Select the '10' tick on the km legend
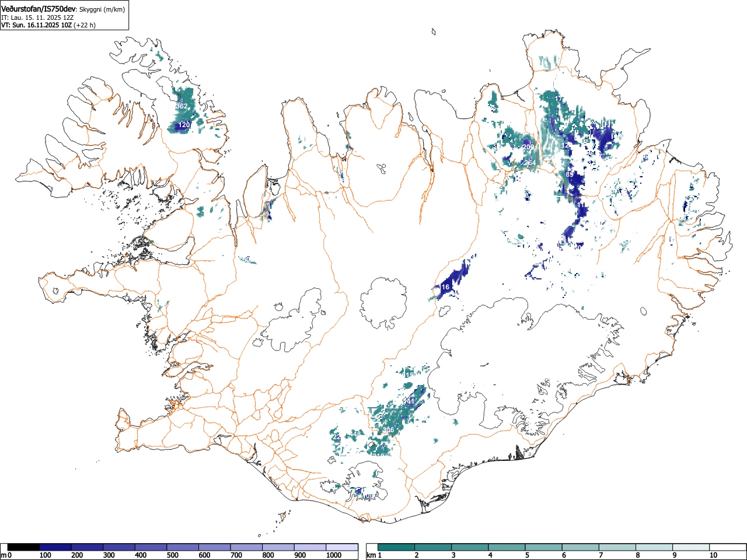The height and width of the screenshot is (560, 747). tap(713, 555)
